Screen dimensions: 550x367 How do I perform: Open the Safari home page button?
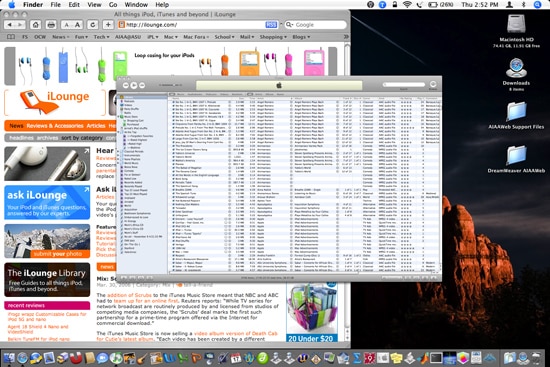tap(35, 25)
